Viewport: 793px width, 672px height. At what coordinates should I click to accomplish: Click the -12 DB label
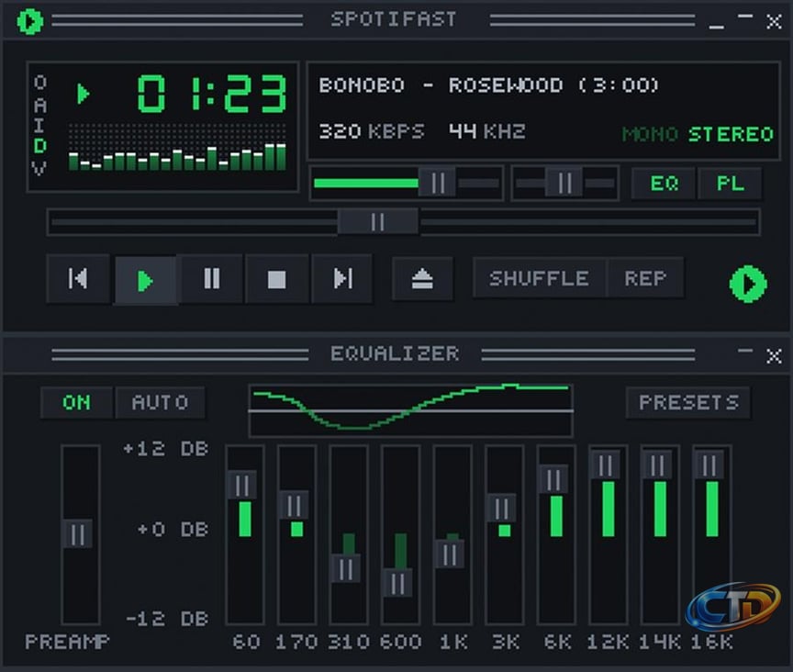pyautogui.click(x=167, y=619)
